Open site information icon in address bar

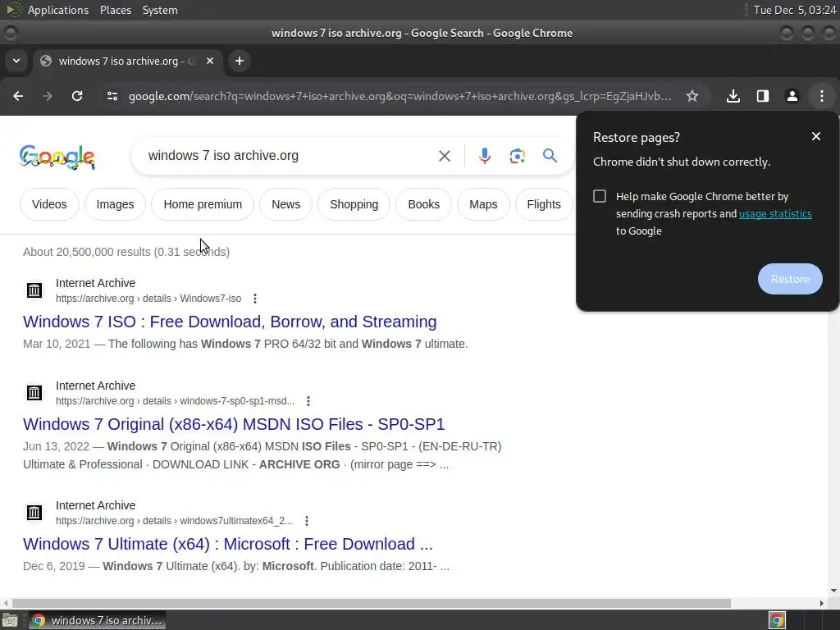point(112,96)
